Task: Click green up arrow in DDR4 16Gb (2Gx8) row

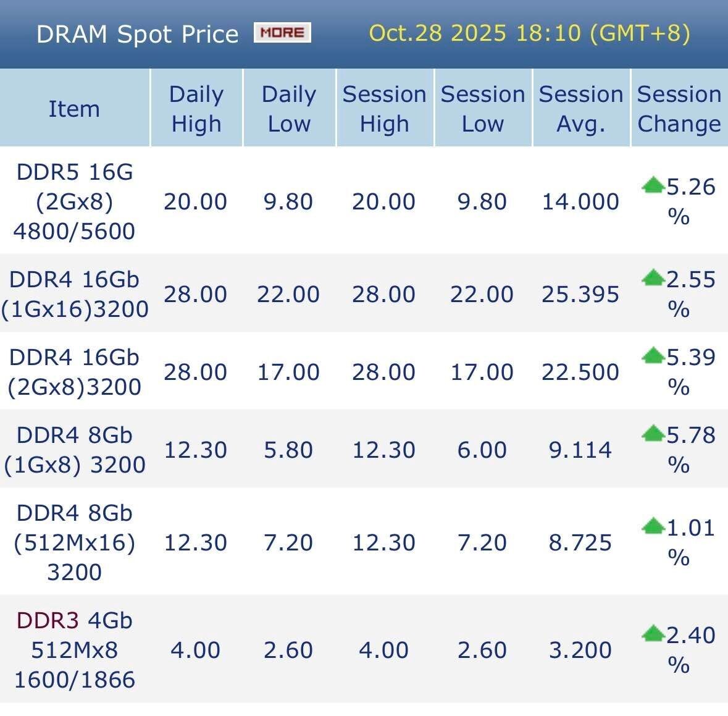Action: coord(653,356)
